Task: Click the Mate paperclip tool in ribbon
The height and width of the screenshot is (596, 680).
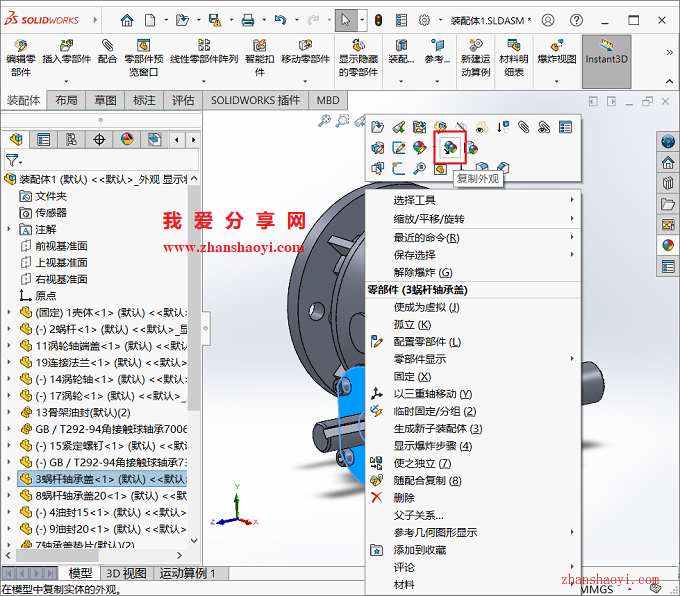Action: [107, 52]
